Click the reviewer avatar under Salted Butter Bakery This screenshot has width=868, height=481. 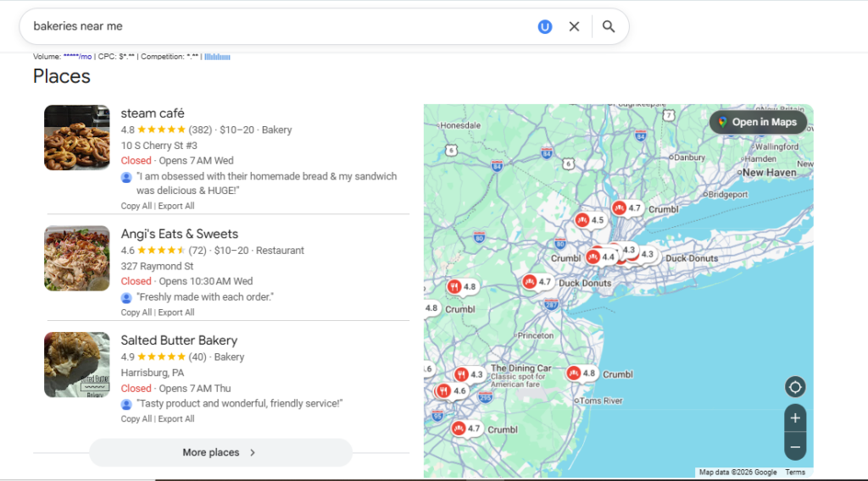pos(126,405)
